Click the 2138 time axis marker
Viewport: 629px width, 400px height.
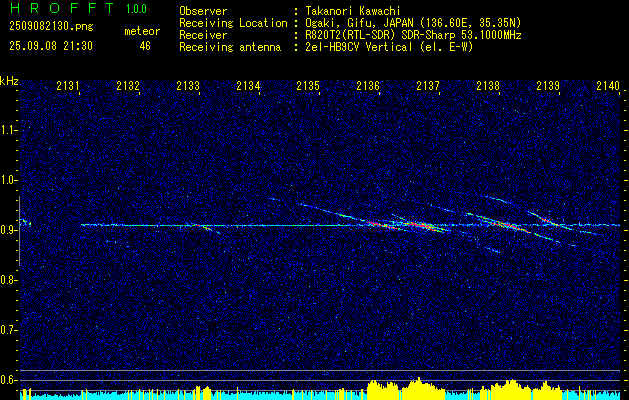click(x=488, y=85)
